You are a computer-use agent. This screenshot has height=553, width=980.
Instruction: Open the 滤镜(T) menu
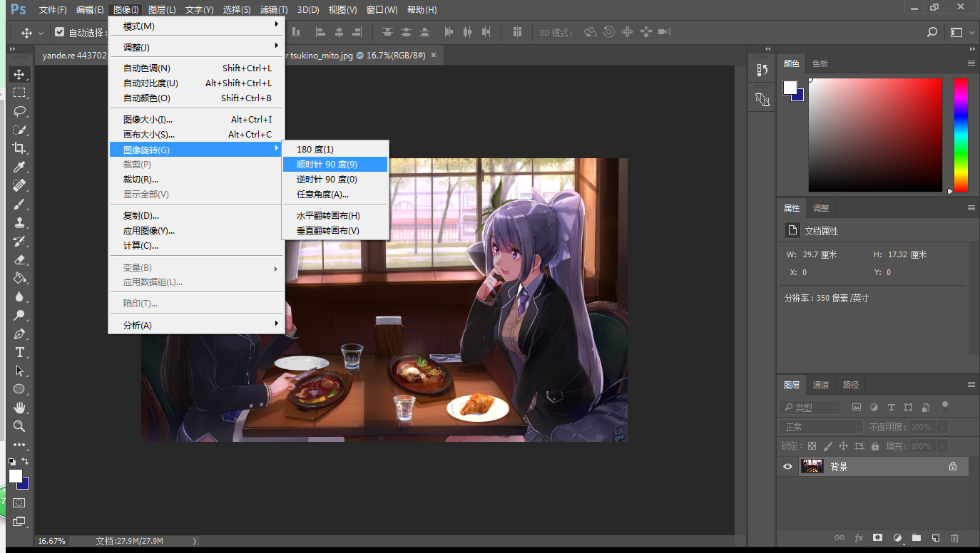pyautogui.click(x=274, y=10)
